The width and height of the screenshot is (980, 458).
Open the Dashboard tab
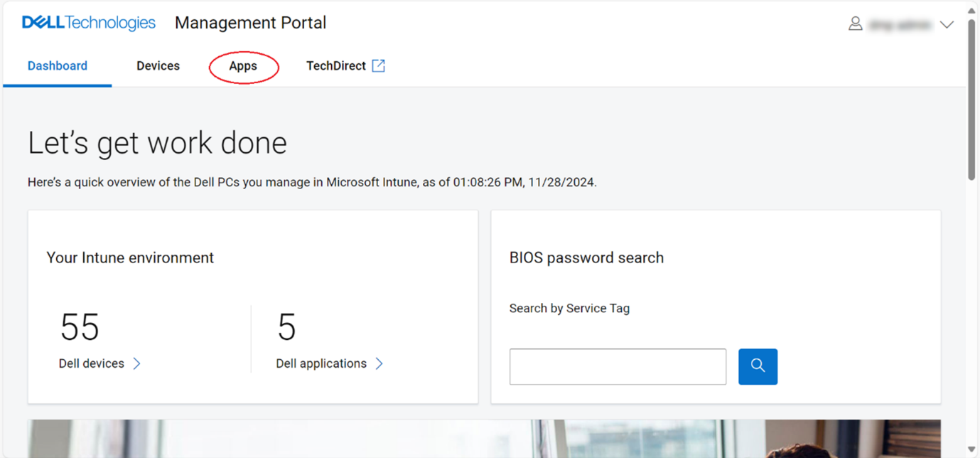pyautogui.click(x=58, y=66)
